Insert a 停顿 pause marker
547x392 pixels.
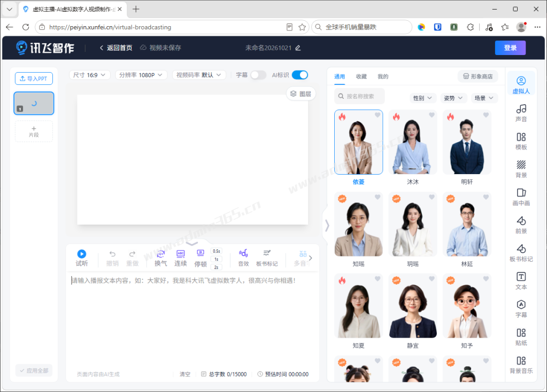(201, 258)
